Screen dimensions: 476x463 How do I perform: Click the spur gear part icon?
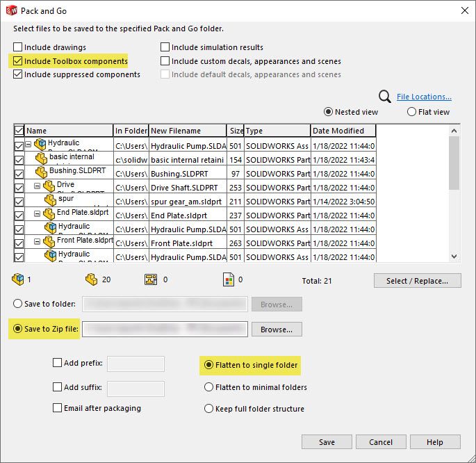click(50, 201)
